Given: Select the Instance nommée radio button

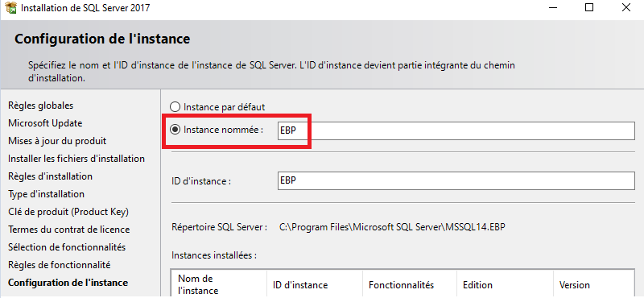Looking at the screenshot, I should pos(175,130).
